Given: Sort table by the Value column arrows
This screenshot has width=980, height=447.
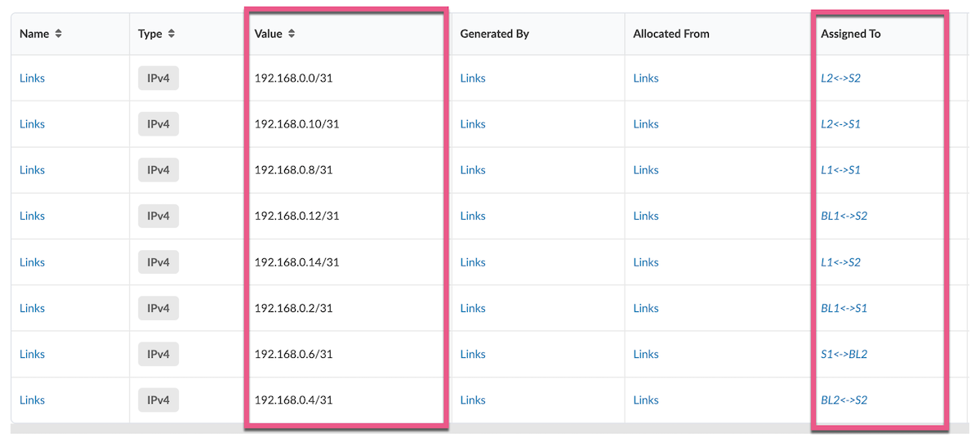Looking at the screenshot, I should click(x=292, y=34).
